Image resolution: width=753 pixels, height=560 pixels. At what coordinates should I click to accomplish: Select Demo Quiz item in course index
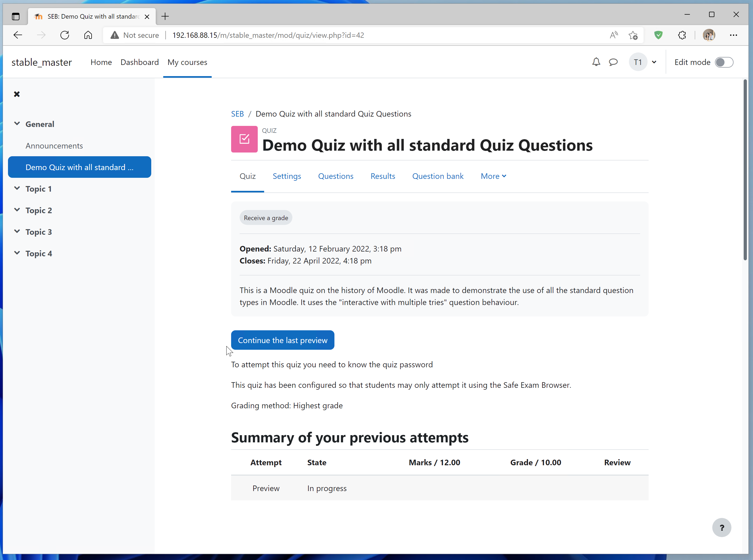pos(79,167)
